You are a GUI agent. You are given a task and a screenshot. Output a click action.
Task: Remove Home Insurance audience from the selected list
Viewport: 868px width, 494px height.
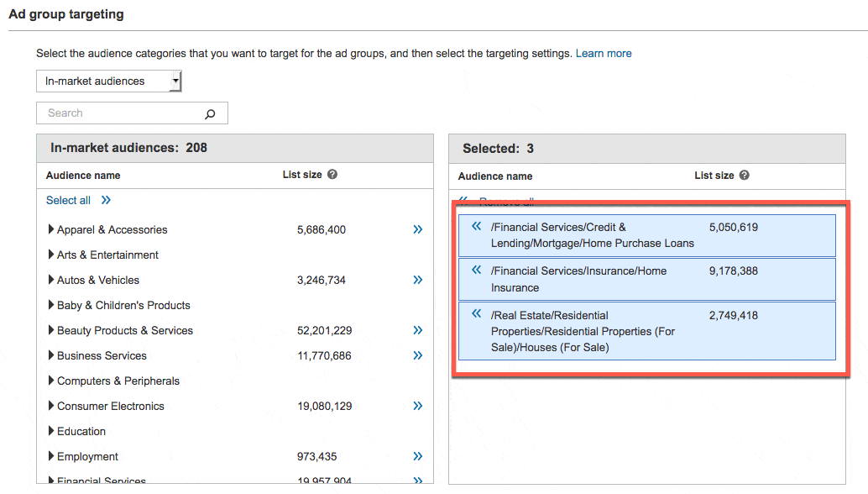[x=477, y=271]
